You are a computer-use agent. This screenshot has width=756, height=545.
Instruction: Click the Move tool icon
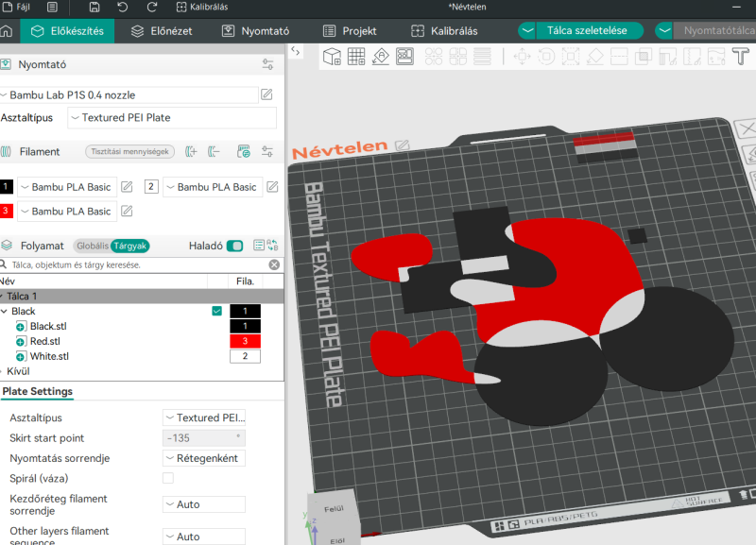coord(522,57)
